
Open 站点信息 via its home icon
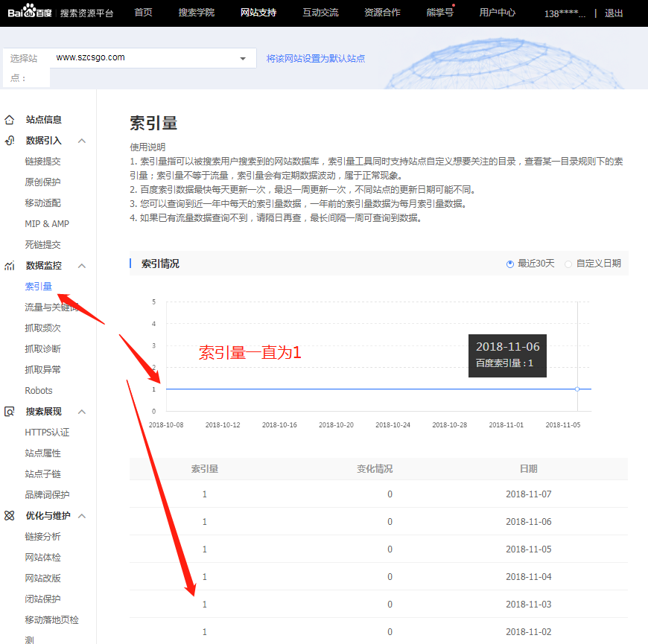coord(10,119)
